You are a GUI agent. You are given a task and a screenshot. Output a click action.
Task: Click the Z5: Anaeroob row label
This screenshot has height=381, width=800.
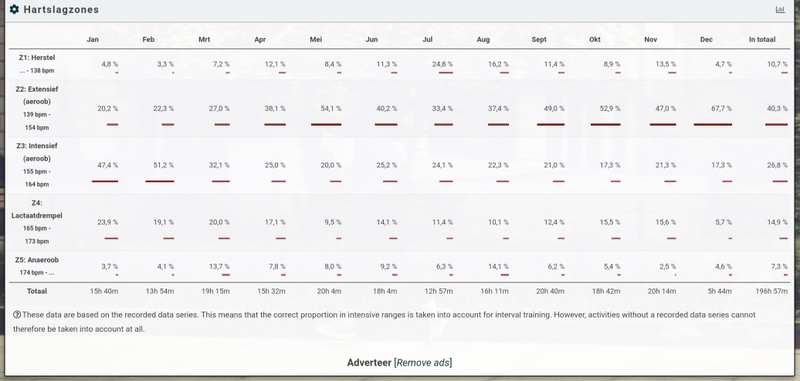[37, 260]
